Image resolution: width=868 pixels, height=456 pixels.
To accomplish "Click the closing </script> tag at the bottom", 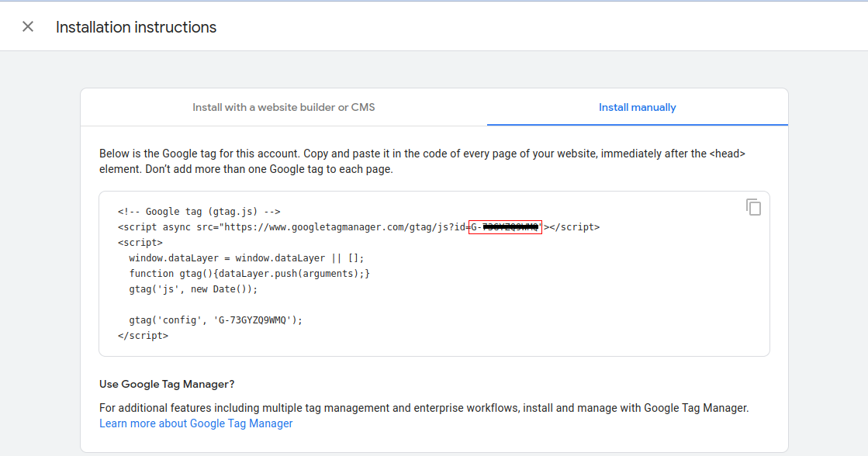I will pos(143,336).
